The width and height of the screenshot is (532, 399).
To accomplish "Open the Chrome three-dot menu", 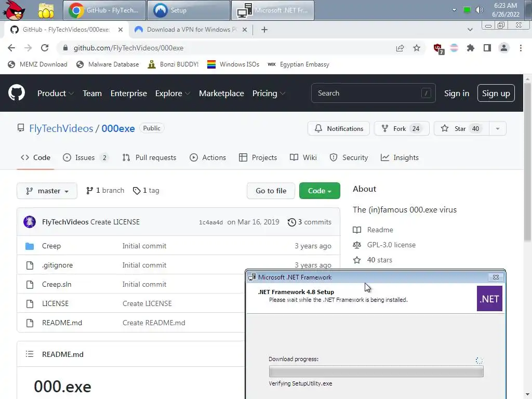I will coord(521,48).
